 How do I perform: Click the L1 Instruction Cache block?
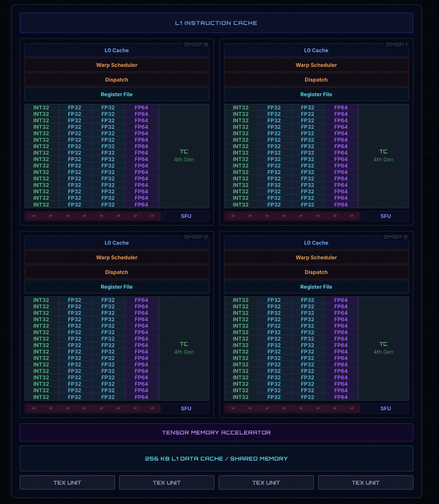[216, 23]
